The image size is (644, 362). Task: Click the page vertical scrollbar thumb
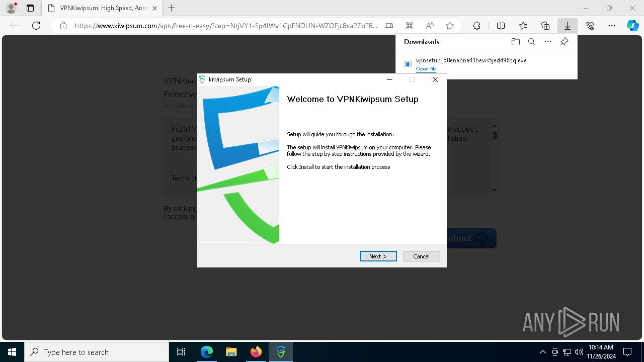(495, 135)
